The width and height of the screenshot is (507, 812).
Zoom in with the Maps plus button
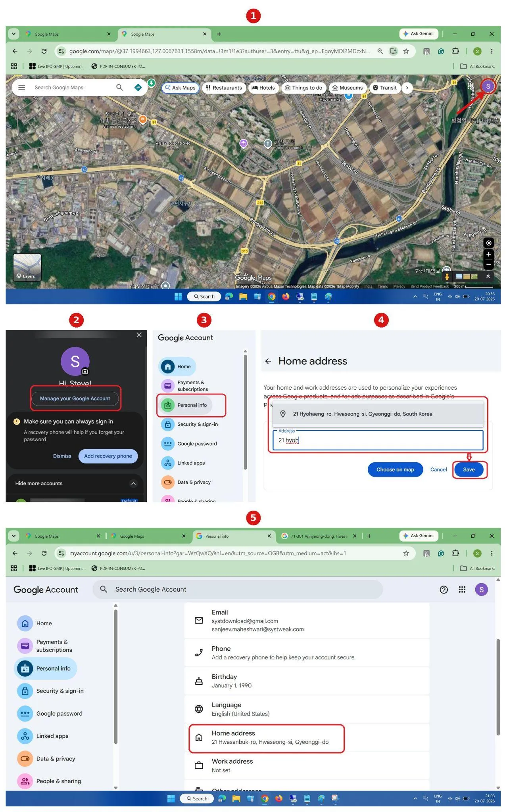coord(489,254)
